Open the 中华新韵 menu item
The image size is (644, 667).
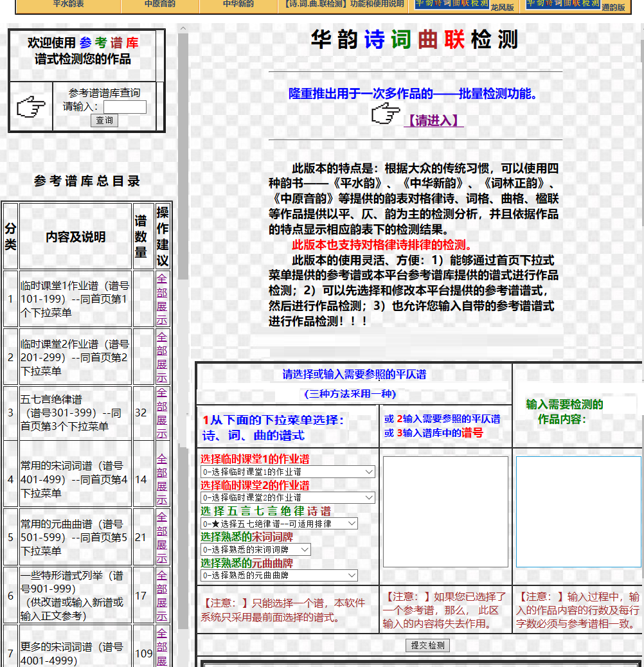click(x=238, y=4)
